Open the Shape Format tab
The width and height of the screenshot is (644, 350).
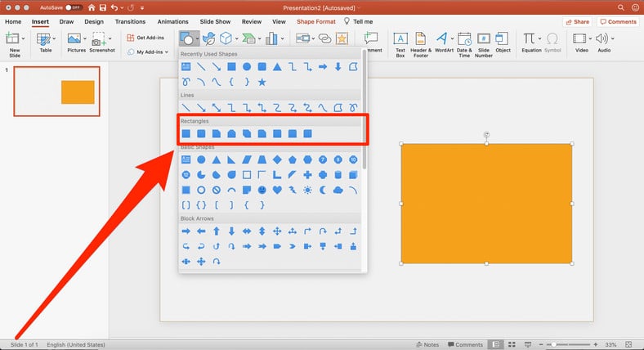(x=316, y=21)
